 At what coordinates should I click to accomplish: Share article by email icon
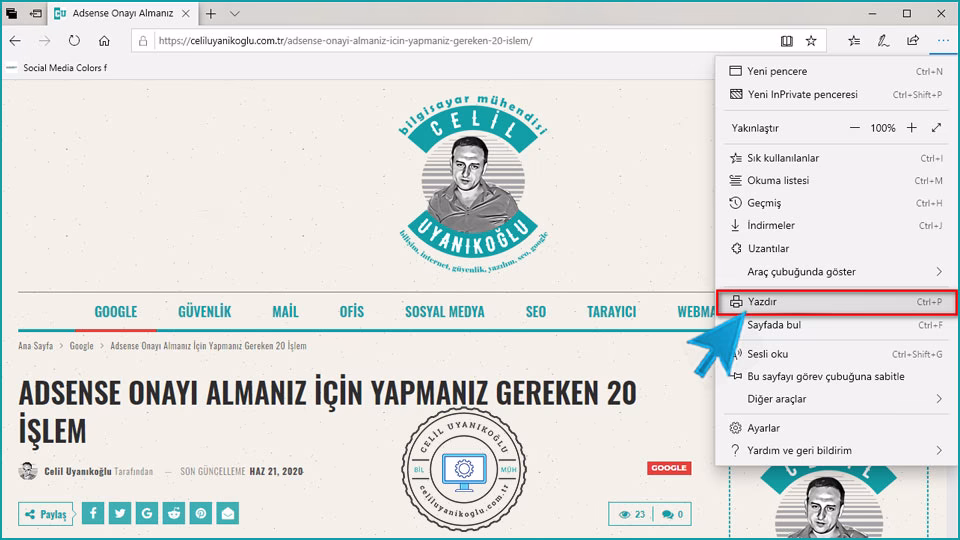(x=228, y=513)
